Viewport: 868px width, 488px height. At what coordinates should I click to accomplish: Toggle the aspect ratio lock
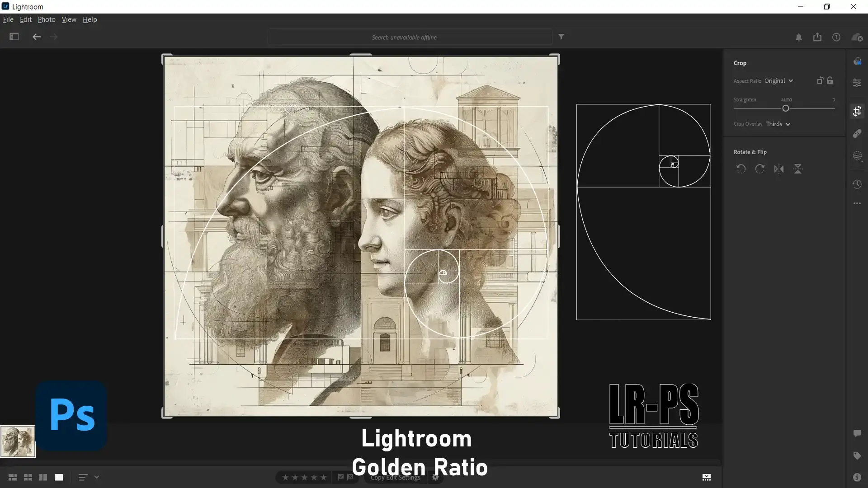[x=830, y=80]
